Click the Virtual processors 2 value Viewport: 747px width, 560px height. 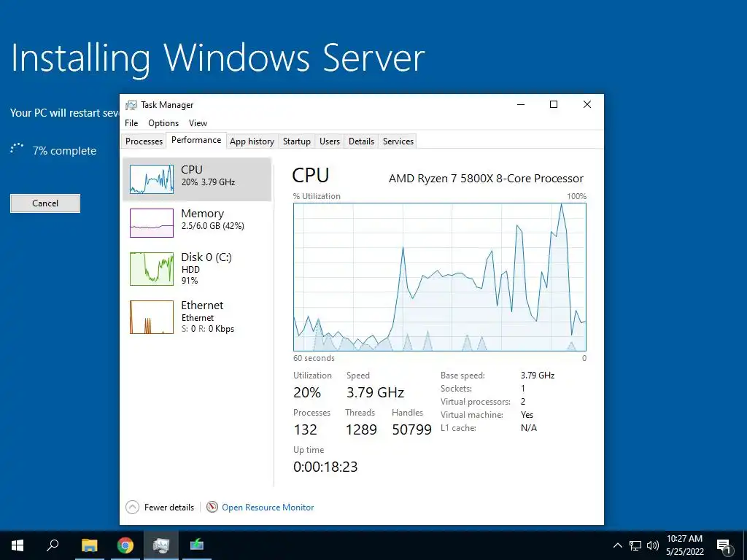522,402
